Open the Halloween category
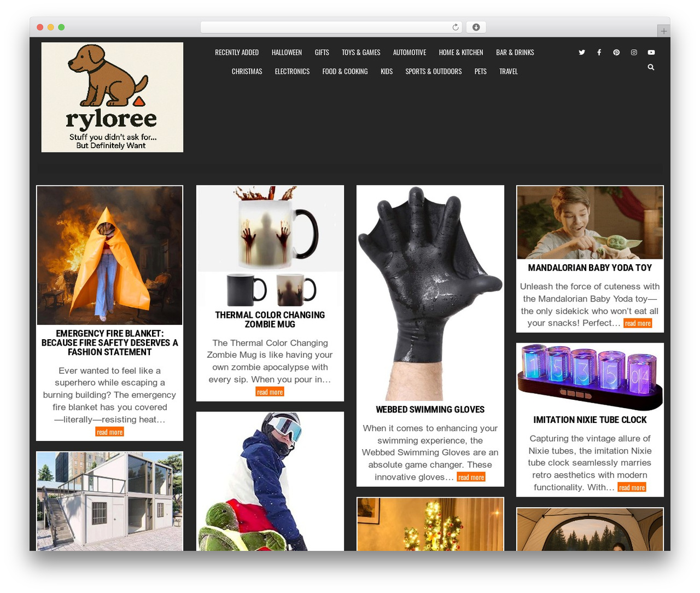The width and height of the screenshot is (700, 593). (x=287, y=53)
